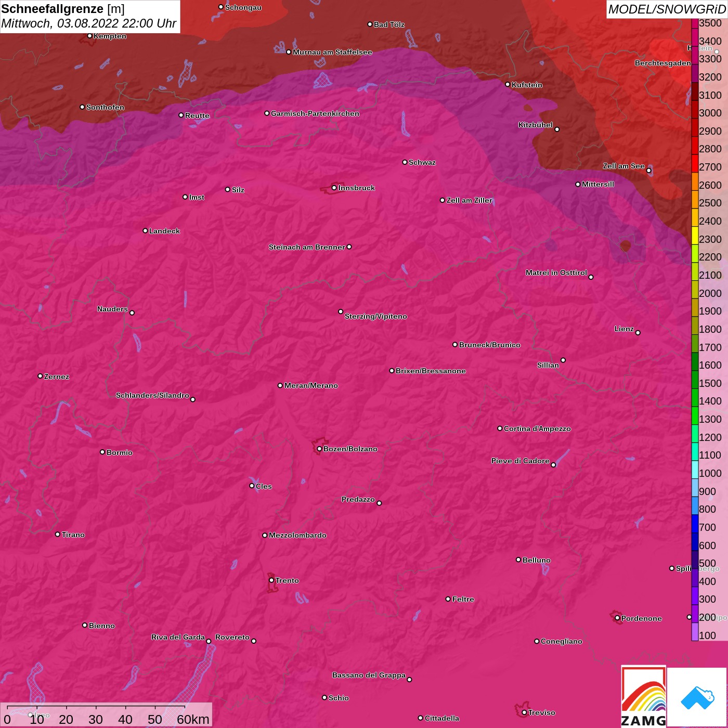Click the Schneefallgrenze title text
Image resolution: width=728 pixels, height=728 pixels.
tap(53, 9)
